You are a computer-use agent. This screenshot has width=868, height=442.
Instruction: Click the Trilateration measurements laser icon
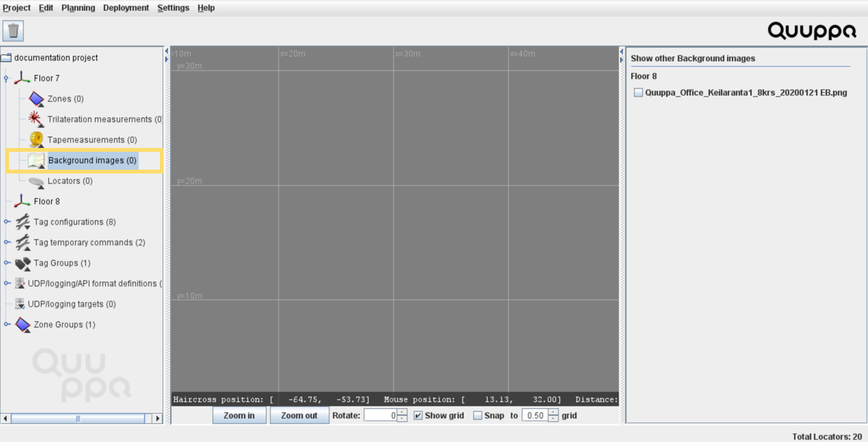coord(36,119)
